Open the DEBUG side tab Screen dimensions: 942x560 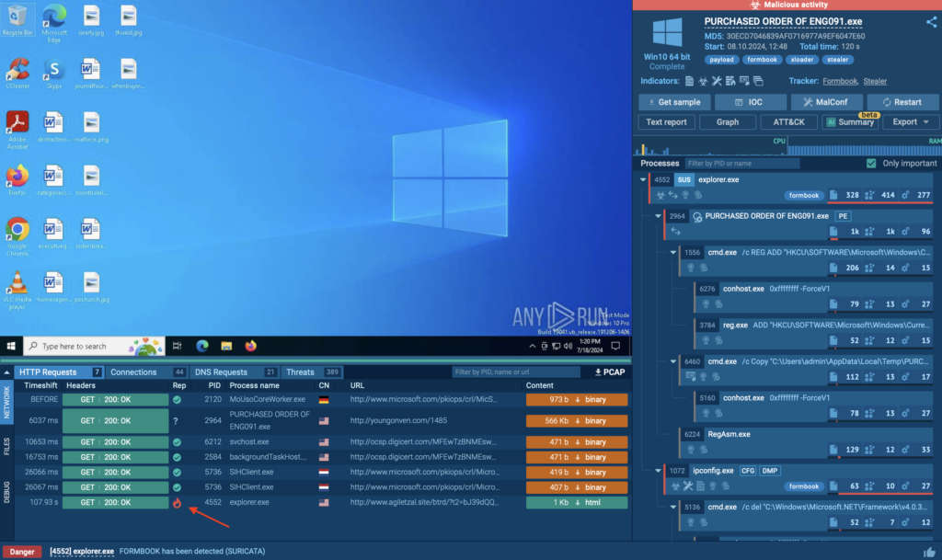tap(6, 492)
